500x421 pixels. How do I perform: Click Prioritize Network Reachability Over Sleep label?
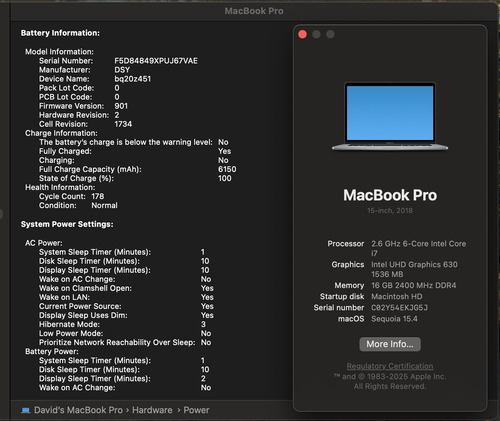click(117, 342)
